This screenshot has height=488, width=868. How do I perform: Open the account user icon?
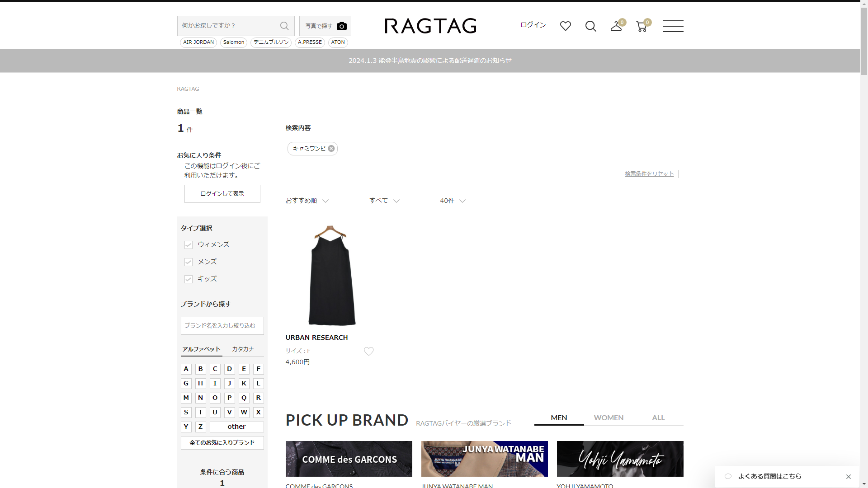click(616, 26)
